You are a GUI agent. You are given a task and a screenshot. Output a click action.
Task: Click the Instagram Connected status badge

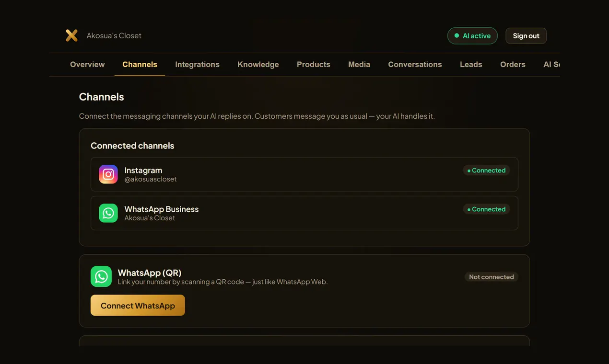pos(486,171)
